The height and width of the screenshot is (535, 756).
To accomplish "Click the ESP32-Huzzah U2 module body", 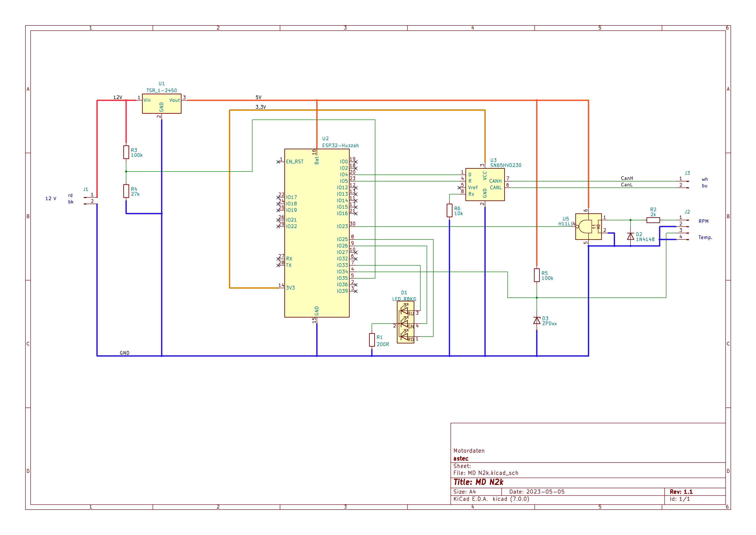I will coord(316,233).
